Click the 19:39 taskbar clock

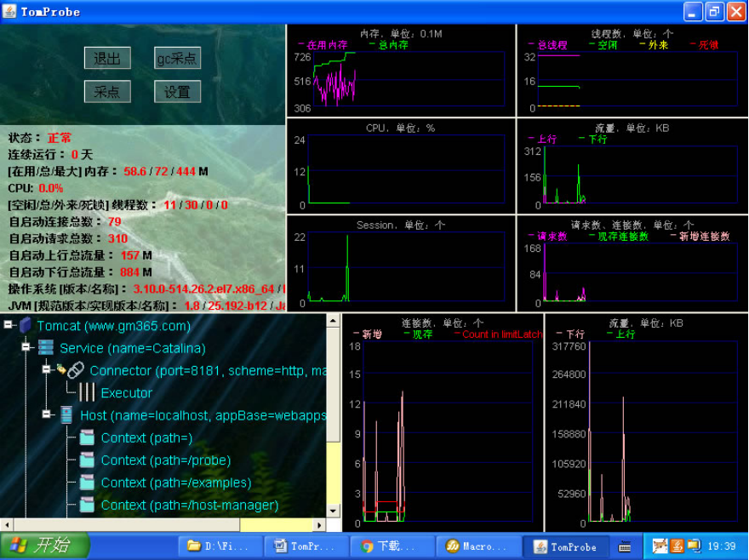coord(721,546)
